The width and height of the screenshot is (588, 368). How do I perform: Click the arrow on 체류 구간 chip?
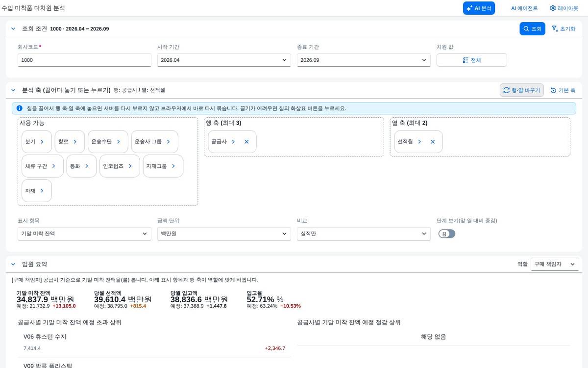click(53, 166)
